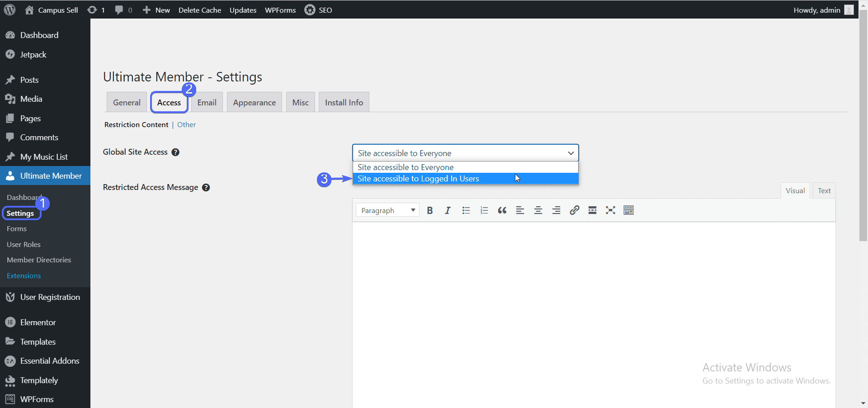
Task: Open Extensions submenu link
Action: point(24,276)
